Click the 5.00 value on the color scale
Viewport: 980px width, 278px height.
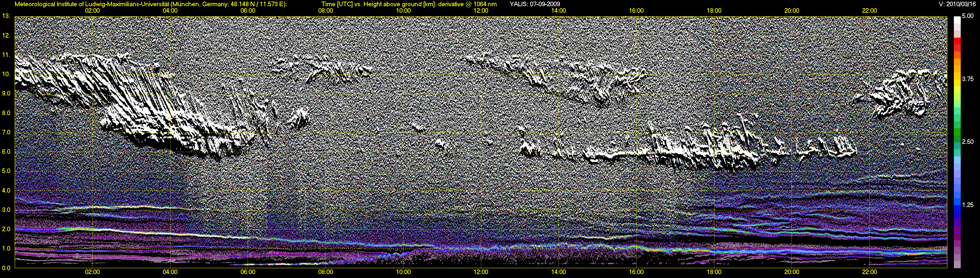[x=968, y=16]
